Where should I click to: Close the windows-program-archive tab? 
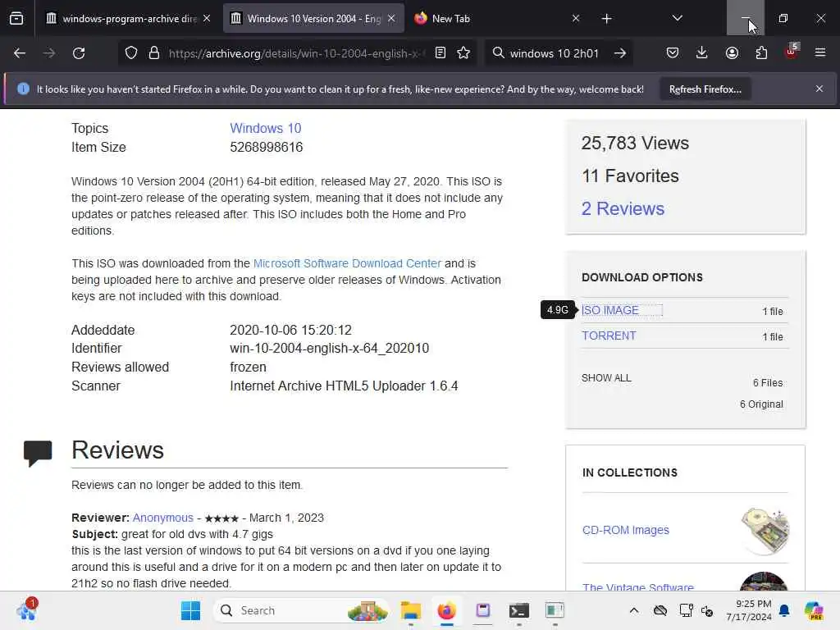pos(207,19)
